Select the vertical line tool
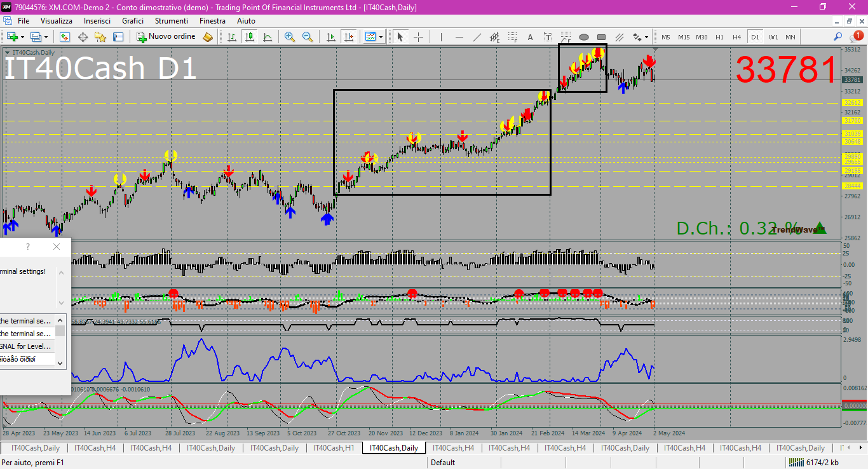The width and height of the screenshot is (868, 469). pyautogui.click(x=442, y=37)
